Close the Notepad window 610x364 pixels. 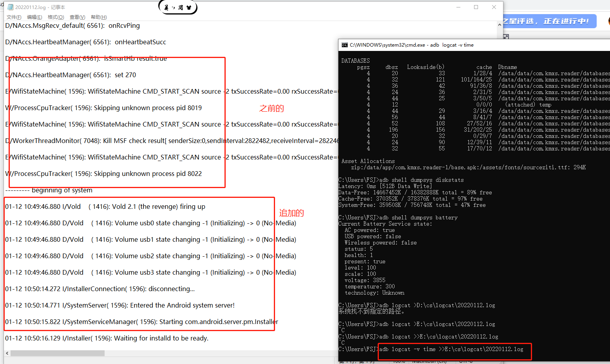(494, 7)
